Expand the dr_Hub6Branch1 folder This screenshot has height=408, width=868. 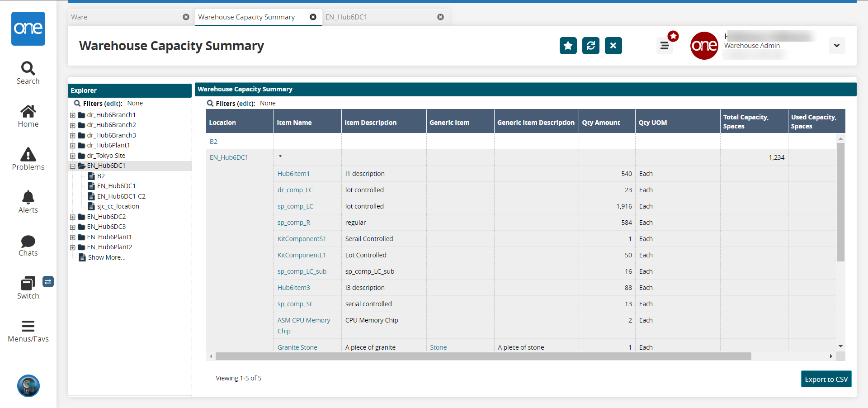tap(73, 115)
